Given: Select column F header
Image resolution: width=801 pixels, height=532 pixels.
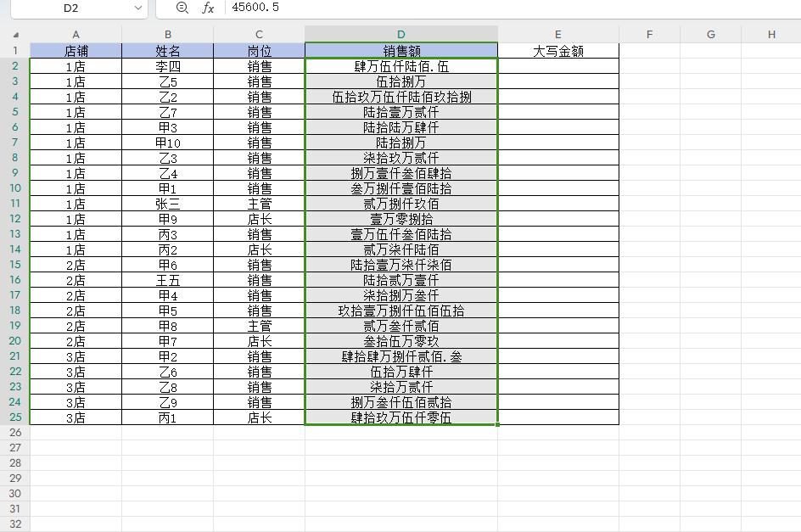Looking at the screenshot, I should [649, 34].
